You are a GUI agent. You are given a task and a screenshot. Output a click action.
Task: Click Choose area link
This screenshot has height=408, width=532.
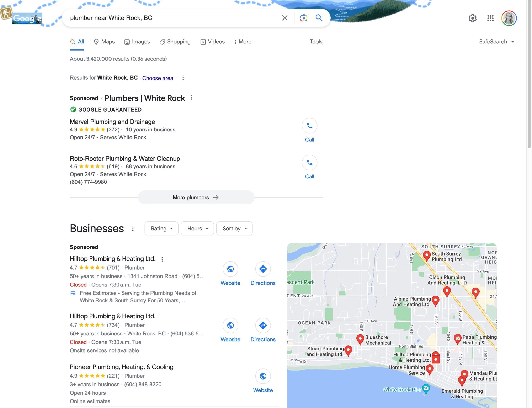(157, 77)
